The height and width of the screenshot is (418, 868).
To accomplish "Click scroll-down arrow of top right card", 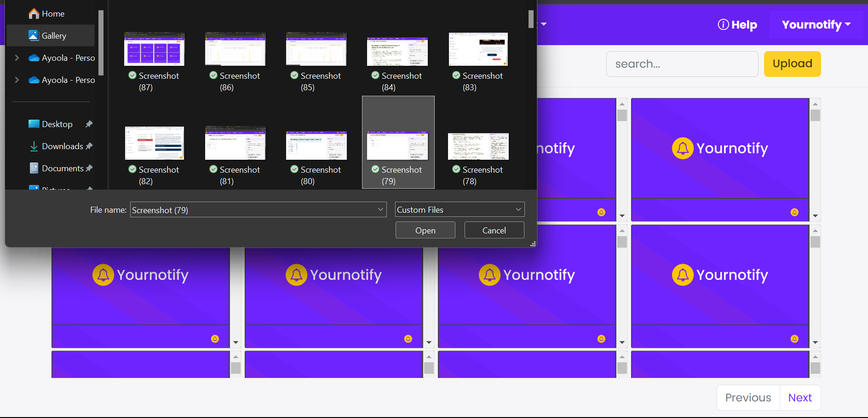I will pos(815,216).
